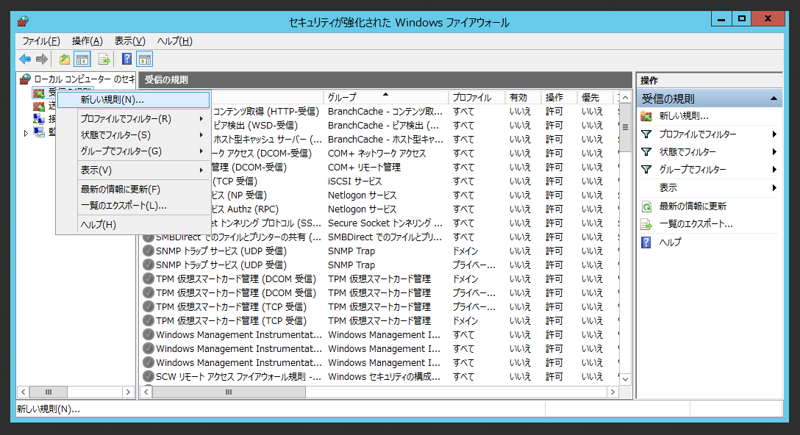The width and height of the screenshot is (800, 435).
Task: Click the Up one level folder icon
Action: pyautogui.click(x=64, y=59)
